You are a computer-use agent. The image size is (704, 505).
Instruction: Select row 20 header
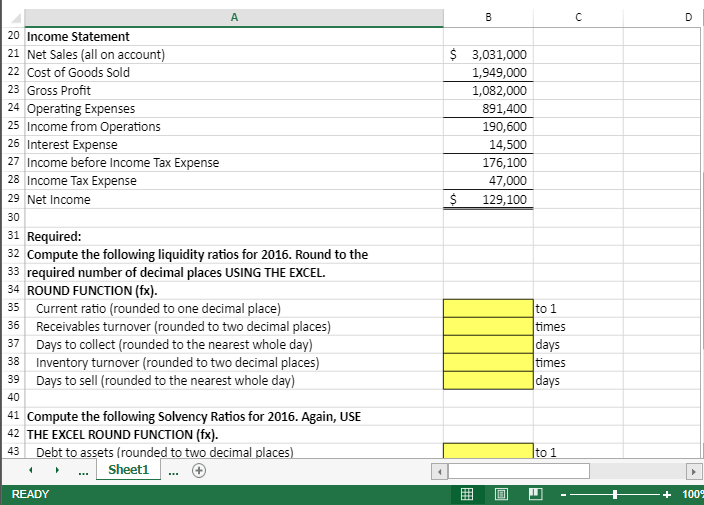tap(13, 36)
